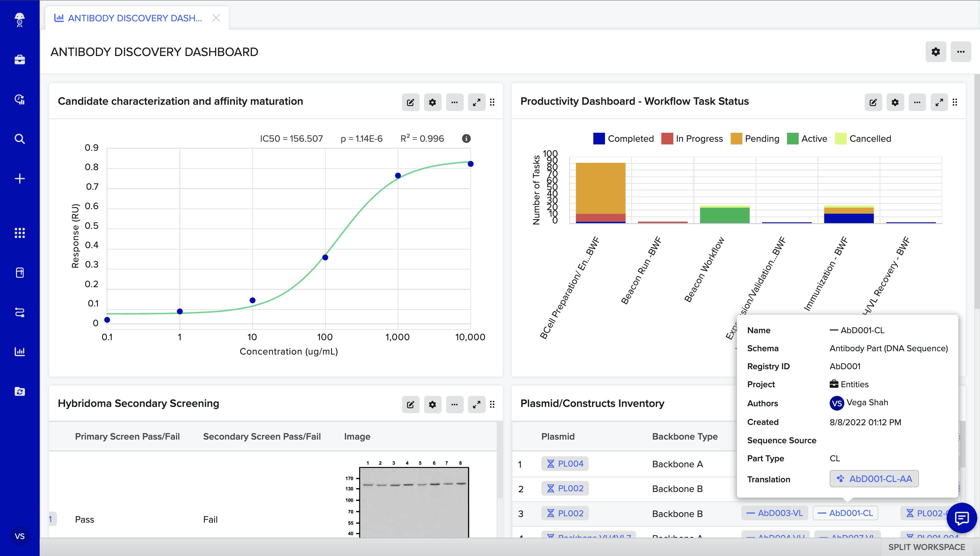
Task: Click the Cancelled color swatch in legend
Action: 840,139
